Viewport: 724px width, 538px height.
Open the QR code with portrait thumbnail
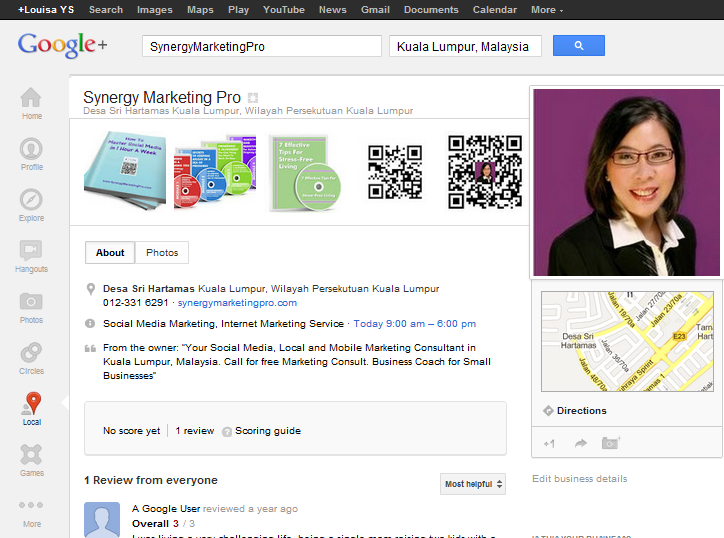tap(485, 172)
